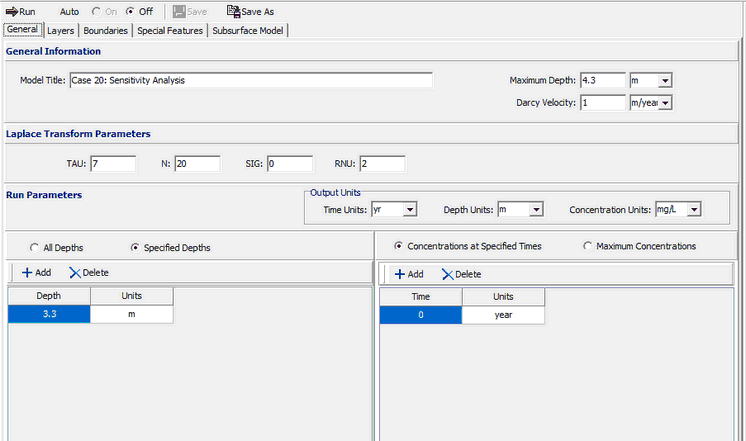This screenshot has height=441, width=746.
Task: Click the Model Title text field
Action: coord(250,81)
